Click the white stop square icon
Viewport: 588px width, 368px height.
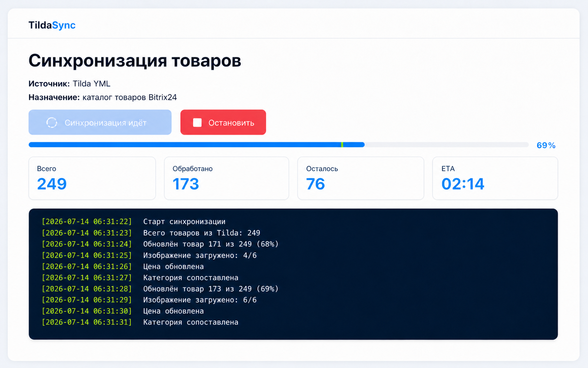tap(197, 122)
